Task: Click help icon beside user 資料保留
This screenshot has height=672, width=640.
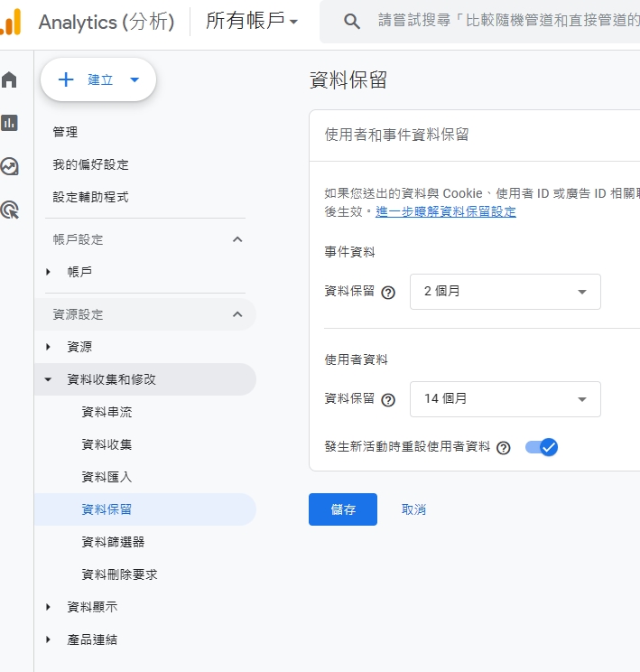Action: point(388,400)
